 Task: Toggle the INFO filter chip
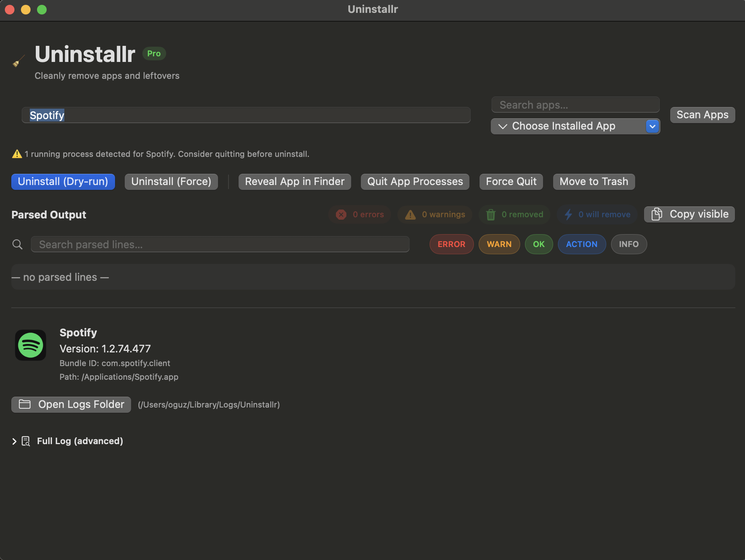click(x=628, y=244)
